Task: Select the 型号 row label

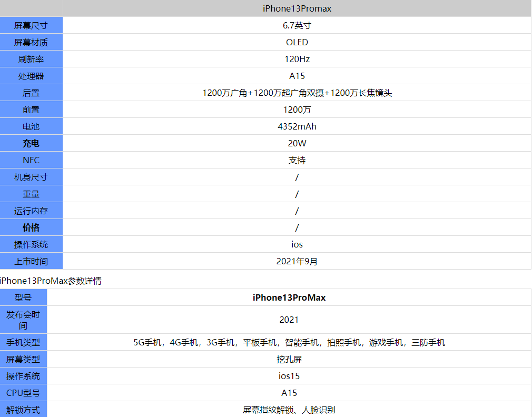Action: [x=23, y=297]
